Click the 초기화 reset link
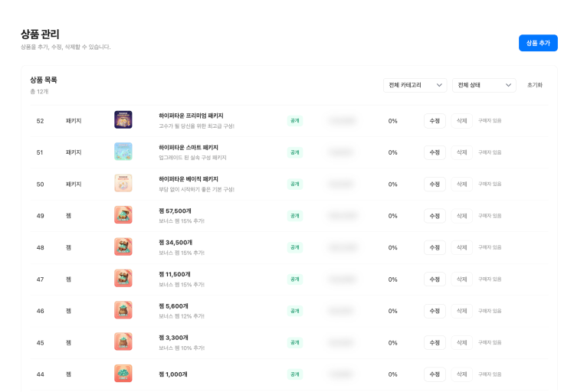 pos(534,85)
